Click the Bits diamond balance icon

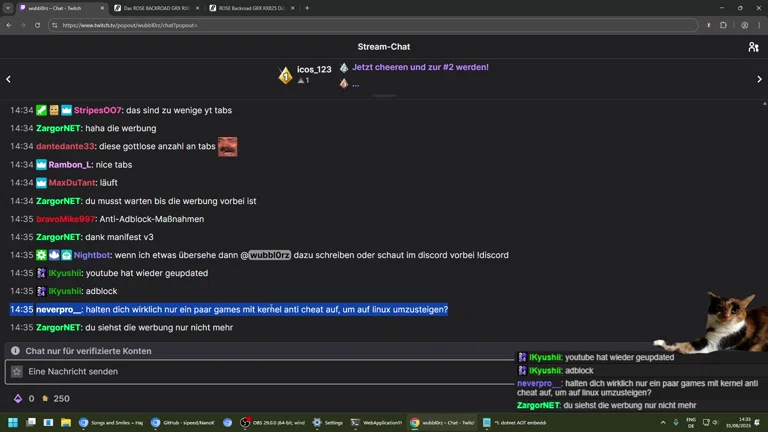[17, 399]
